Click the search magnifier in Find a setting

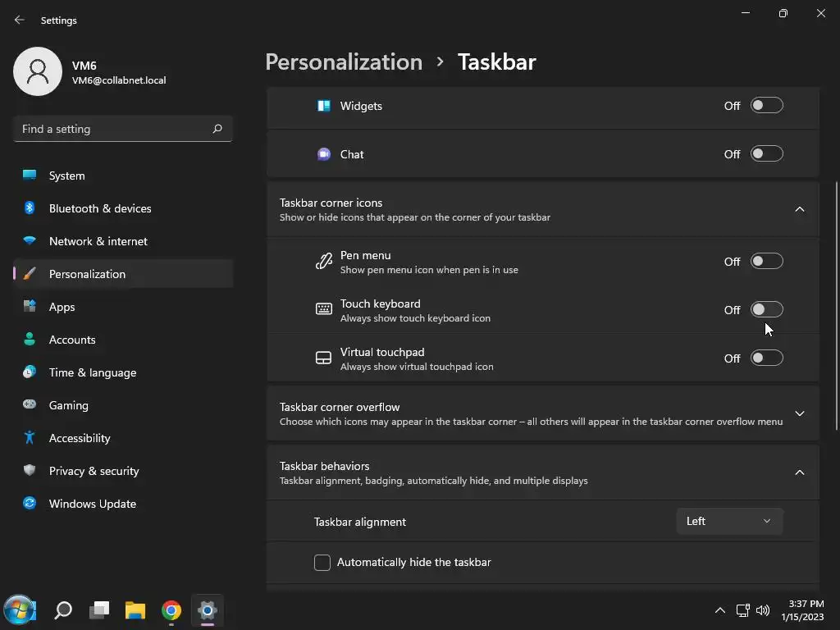(x=217, y=129)
